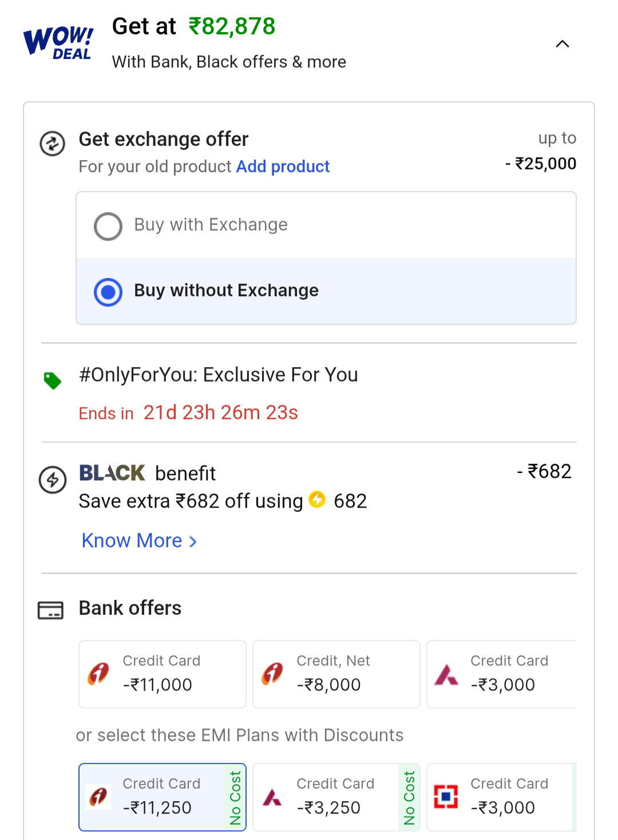This screenshot has height=840, width=618.
Task: Choose the Axis Credit Card -₹3,000 bank offer
Action: point(502,674)
